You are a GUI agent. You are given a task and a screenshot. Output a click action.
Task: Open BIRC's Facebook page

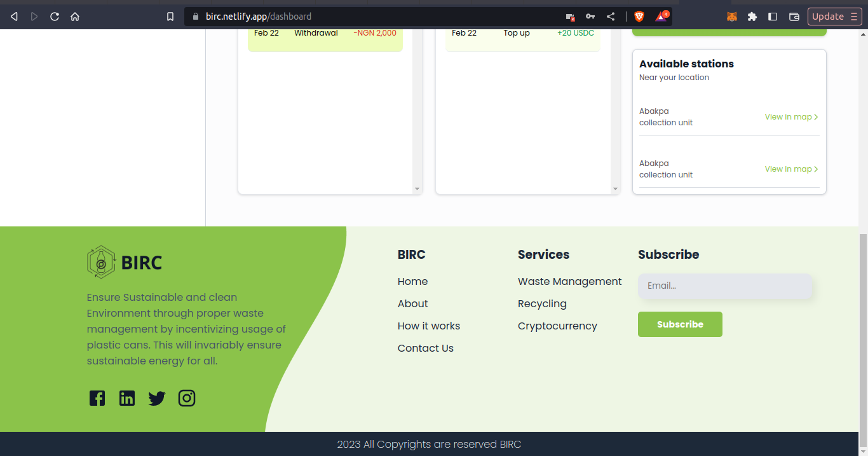pyautogui.click(x=97, y=398)
